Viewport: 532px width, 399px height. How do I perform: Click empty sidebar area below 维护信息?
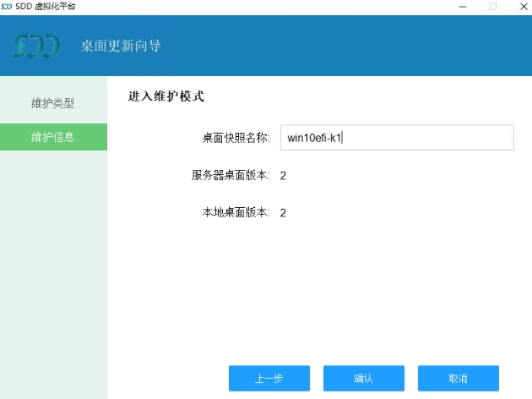click(x=53, y=271)
